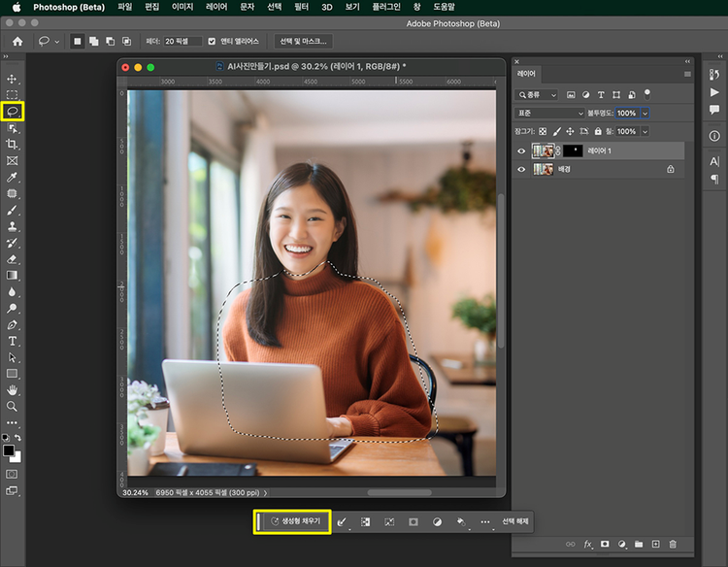Viewport: 728px width, 567px height.
Task: Expand the opacity 불투명도 dropdown arrow
Action: tap(645, 114)
